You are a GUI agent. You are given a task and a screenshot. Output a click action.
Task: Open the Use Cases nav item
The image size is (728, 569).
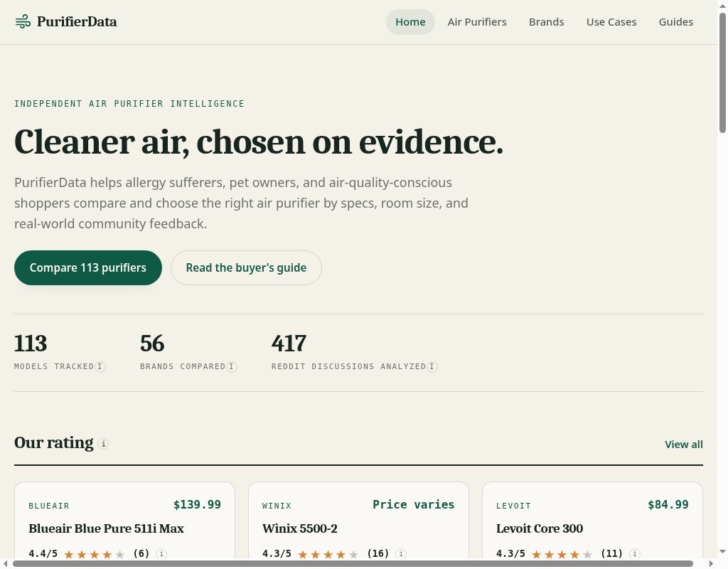tap(611, 22)
